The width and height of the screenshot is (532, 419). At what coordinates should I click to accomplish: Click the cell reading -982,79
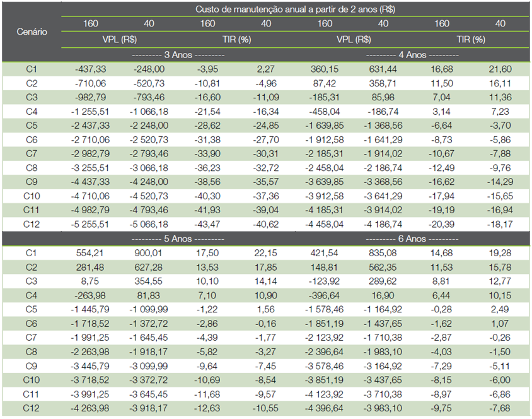pyautogui.click(x=90, y=97)
